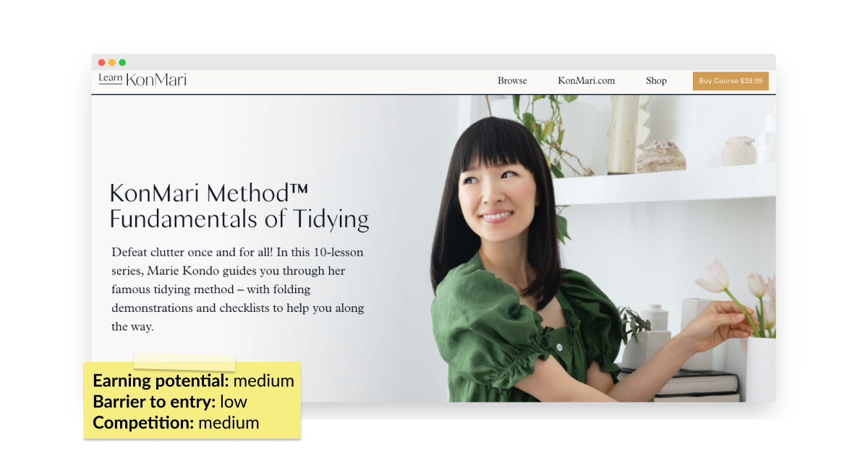Minimize the window using the yellow button
Viewport: 868px width, 456px height.
[112, 62]
